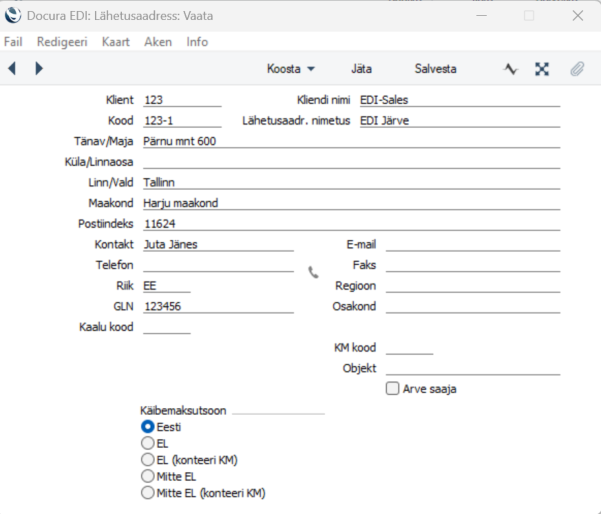Image resolution: width=601 pixels, height=514 pixels.
Task: Click the Kood field 123-1
Action: (x=182, y=121)
